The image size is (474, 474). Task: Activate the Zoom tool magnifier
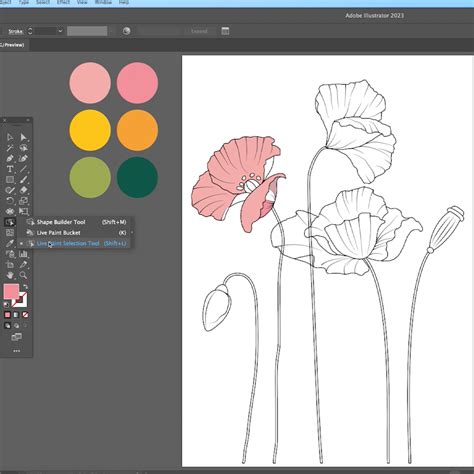23,275
